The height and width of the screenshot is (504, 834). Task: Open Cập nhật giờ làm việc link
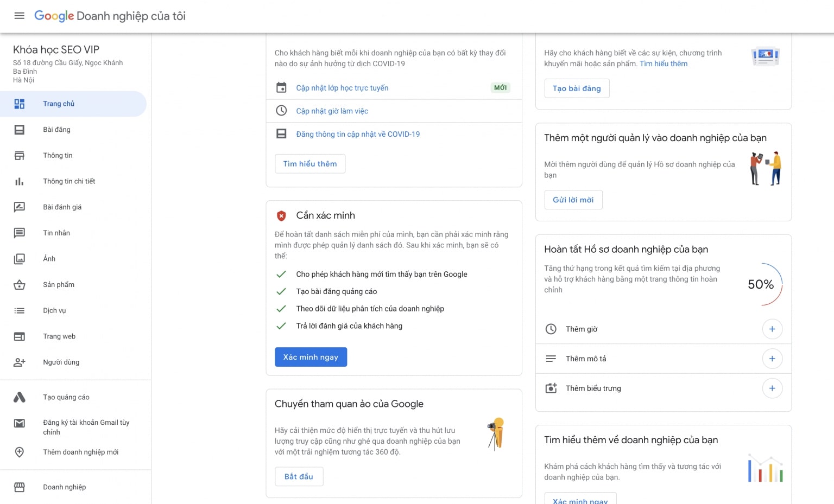click(x=332, y=111)
